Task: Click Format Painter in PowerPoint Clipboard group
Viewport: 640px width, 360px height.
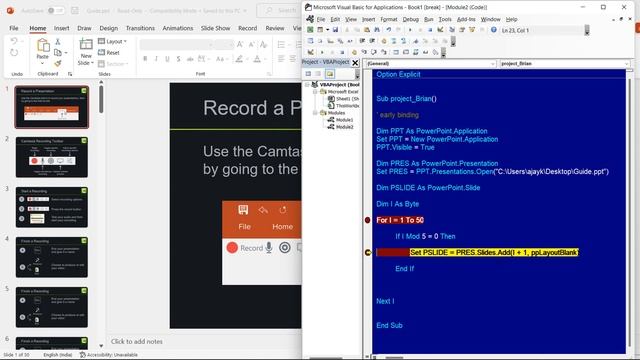Action: [x=58, y=63]
